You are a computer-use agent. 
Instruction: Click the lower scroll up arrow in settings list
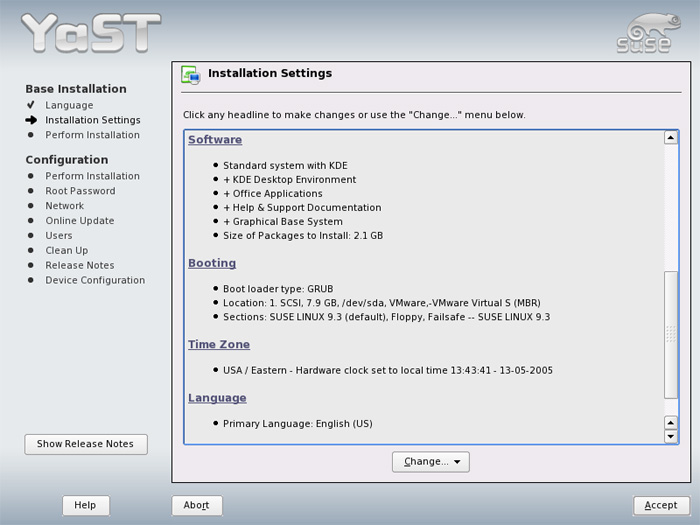[x=671, y=422]
